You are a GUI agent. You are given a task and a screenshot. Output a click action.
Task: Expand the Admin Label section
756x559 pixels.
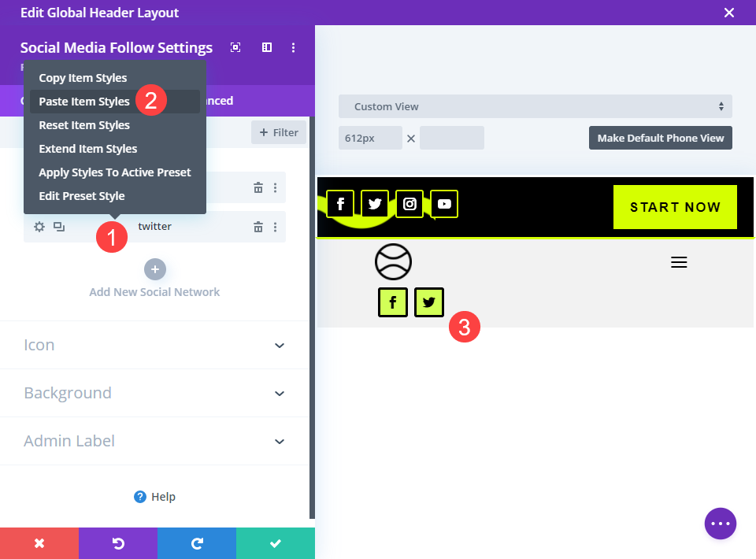tap(154, 441)
